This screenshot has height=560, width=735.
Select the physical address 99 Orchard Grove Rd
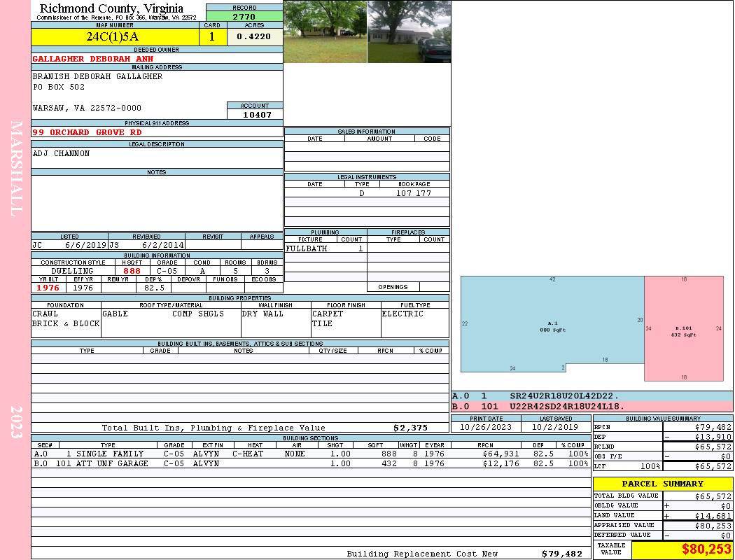coord(87,132)
